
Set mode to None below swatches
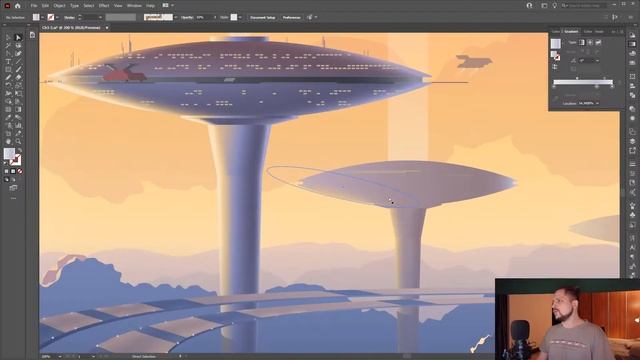(20, 171)
